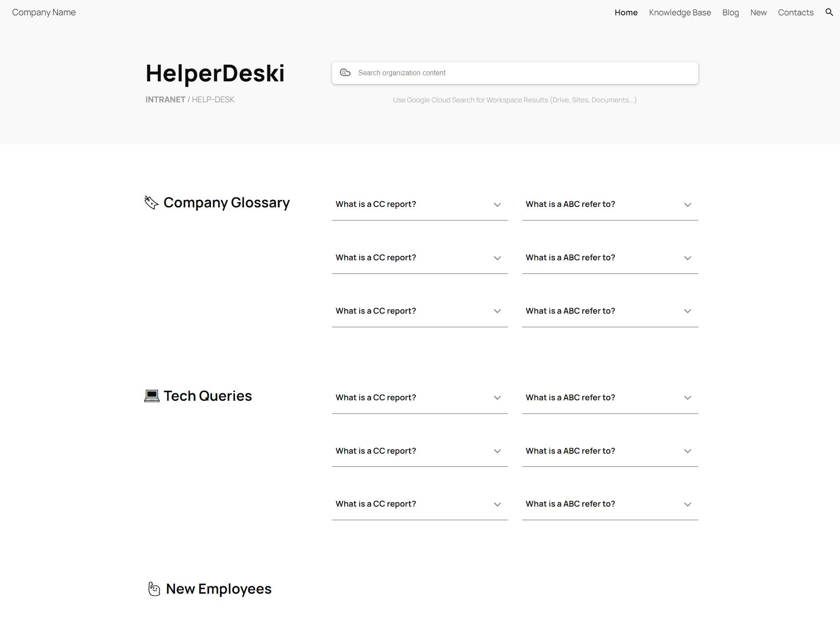The height and width of the screenshot is (630, 840).
Task: Click the cloud search icon in search box
Action: point(345,73)
